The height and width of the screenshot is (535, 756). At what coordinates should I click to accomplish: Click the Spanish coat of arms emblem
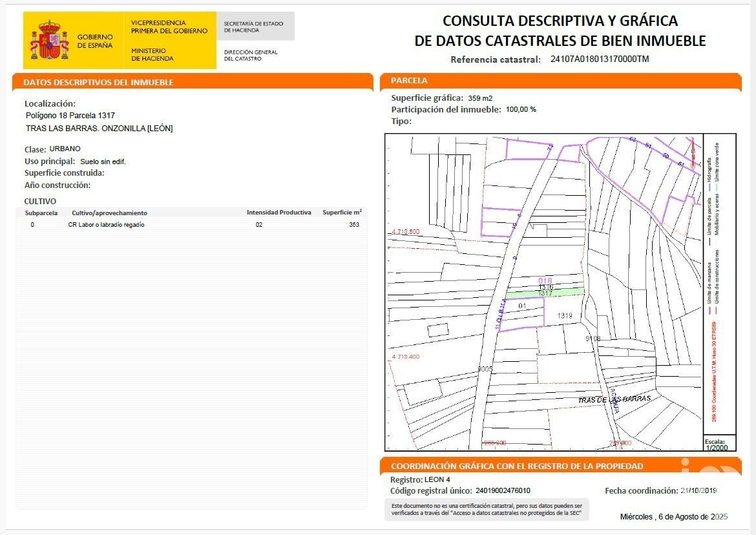pos(49,40)
